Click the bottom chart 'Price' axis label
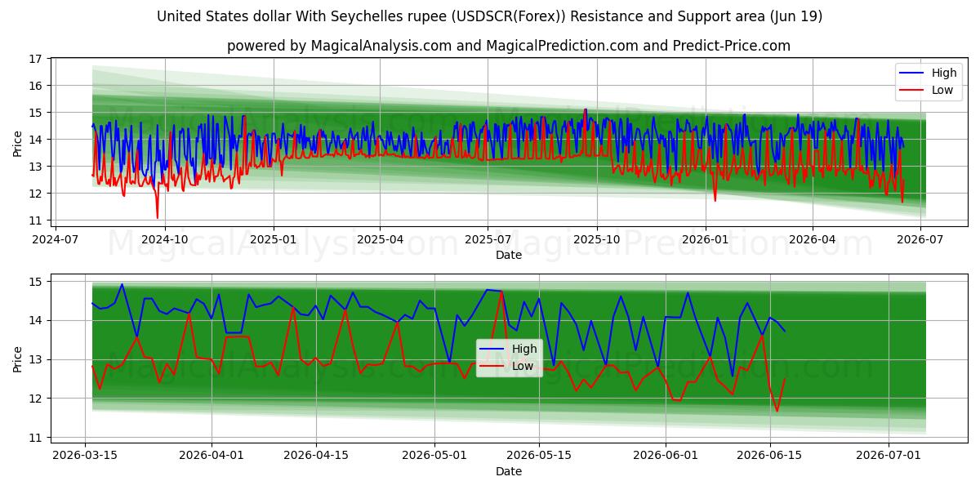Screen dimensions: 980x490 point(18,359)
